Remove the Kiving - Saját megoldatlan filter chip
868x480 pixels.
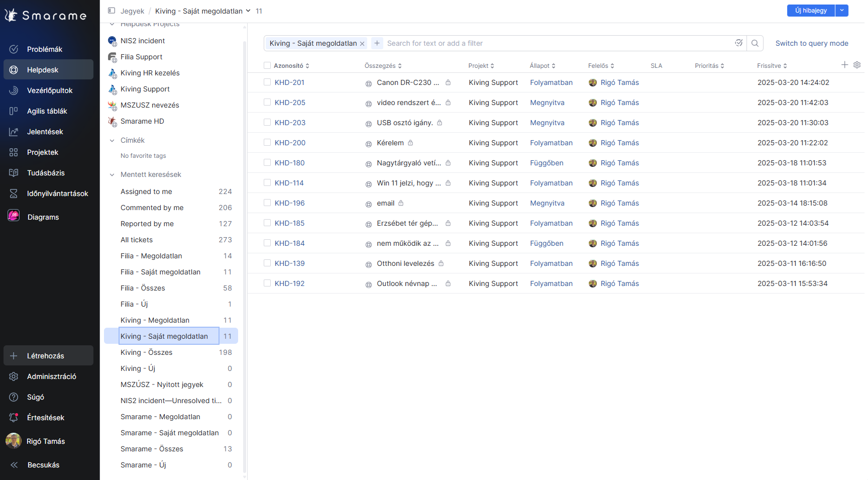(x=362, y=44)
